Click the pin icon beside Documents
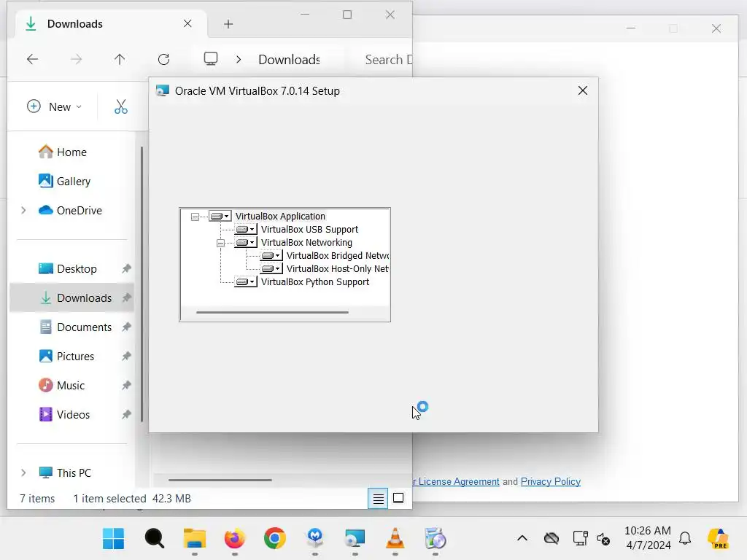This screenshot has width=747, height=560. click(x=126, y=327)
